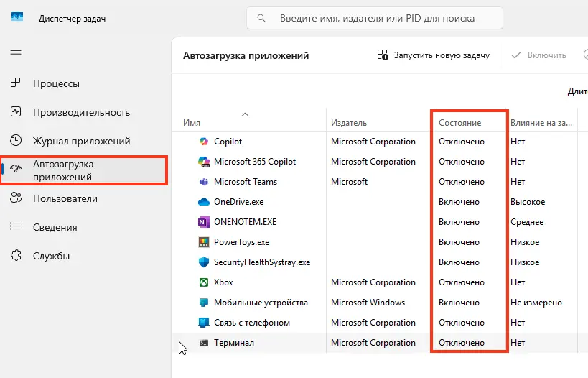Click the Copilot app icon in list

point(202,142)
